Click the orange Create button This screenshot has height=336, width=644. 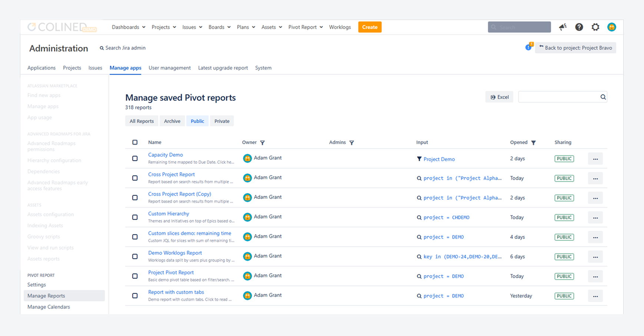pos(370,27)
